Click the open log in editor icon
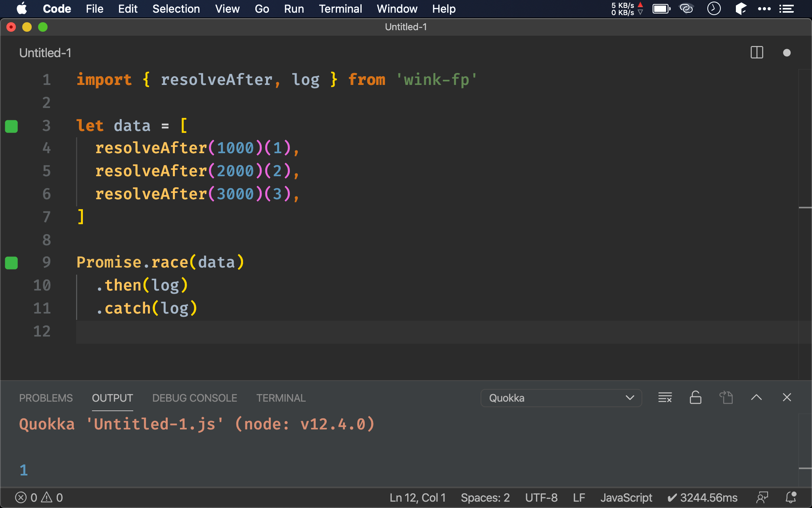The width and height of the screenshot is (812, 508). (x=726, y=397)
